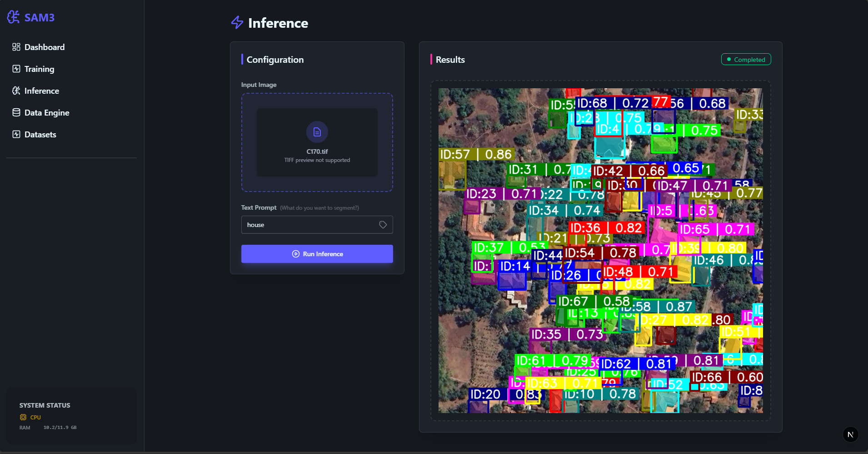Click the SAM3 title link
868x454 pixels.
pyautogui.click(x=40, y=18)
